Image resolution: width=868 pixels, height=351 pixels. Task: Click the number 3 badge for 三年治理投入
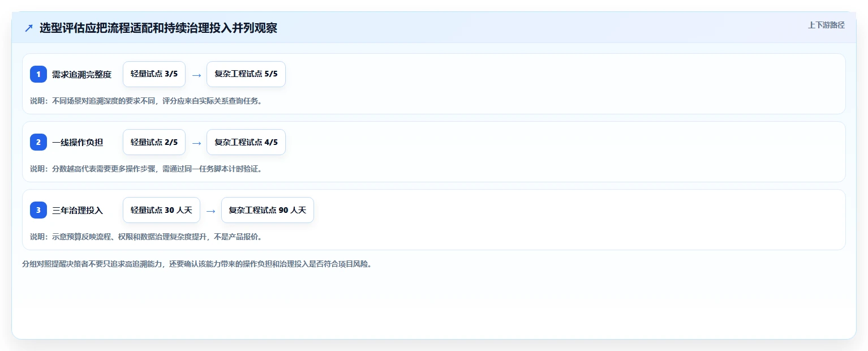[x=38, y=210]
